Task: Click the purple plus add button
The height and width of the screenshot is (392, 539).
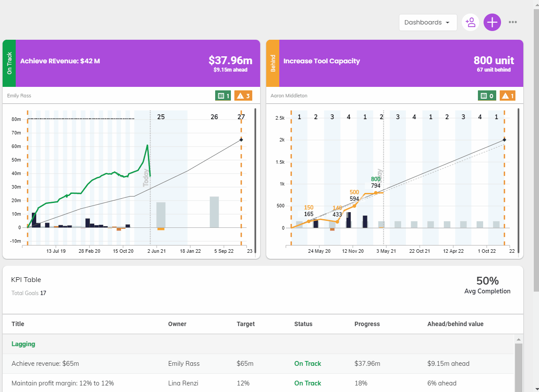Action: pyautogui.click(x=492, y=22)
